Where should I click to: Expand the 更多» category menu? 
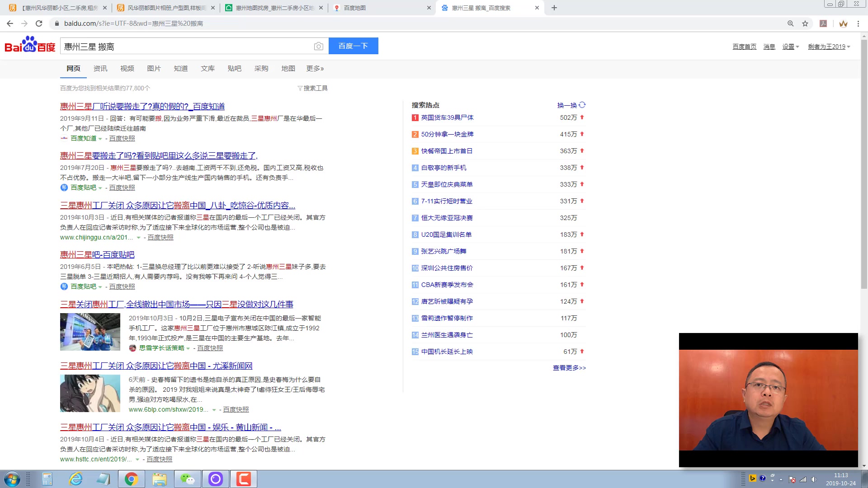pos(315,68)
